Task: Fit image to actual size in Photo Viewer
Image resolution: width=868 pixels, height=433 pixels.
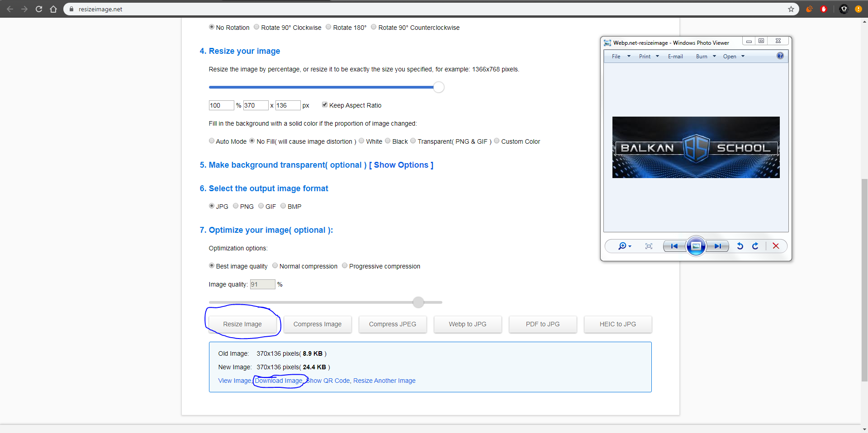Action: pyautogui.click(x=649, y=246)
